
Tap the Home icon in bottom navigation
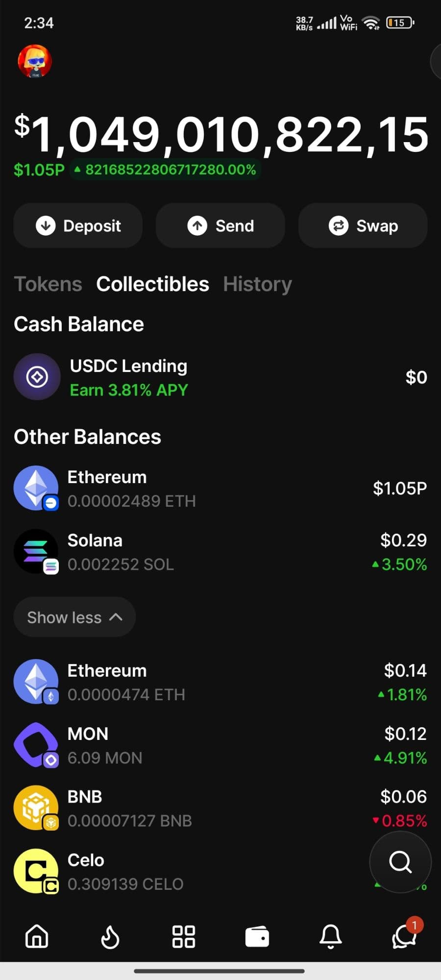37,936
